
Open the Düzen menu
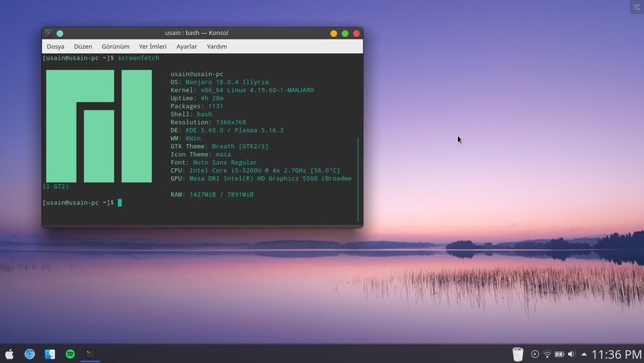83,47
